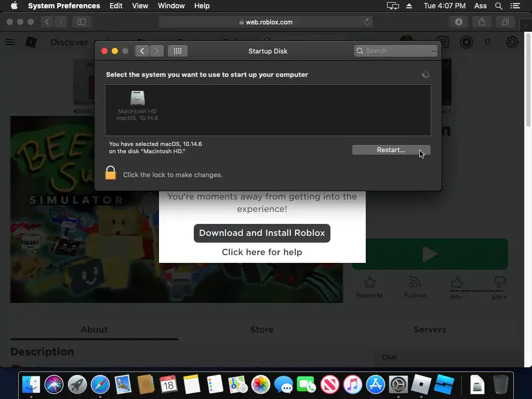This screenshot has width=532, height=399.
Task: Open the Edit menu
Action: (x=116, y=6)
